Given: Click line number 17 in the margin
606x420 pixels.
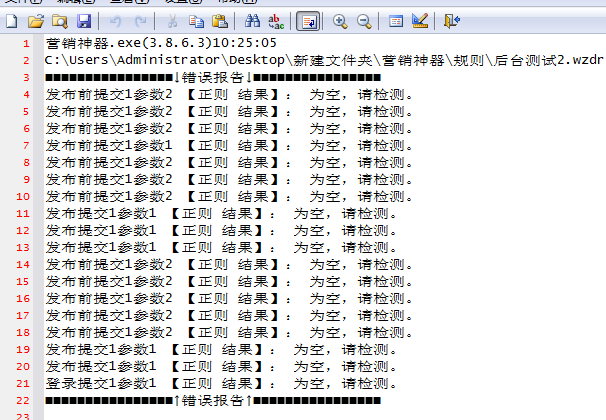Looking at the screenshot, I should (23, 315).
